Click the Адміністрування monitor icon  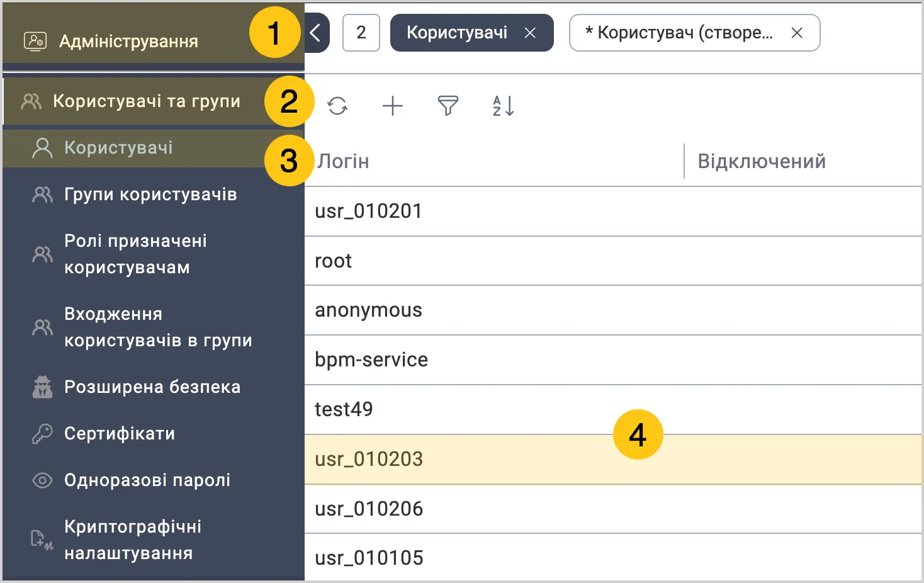pos(35,42)
